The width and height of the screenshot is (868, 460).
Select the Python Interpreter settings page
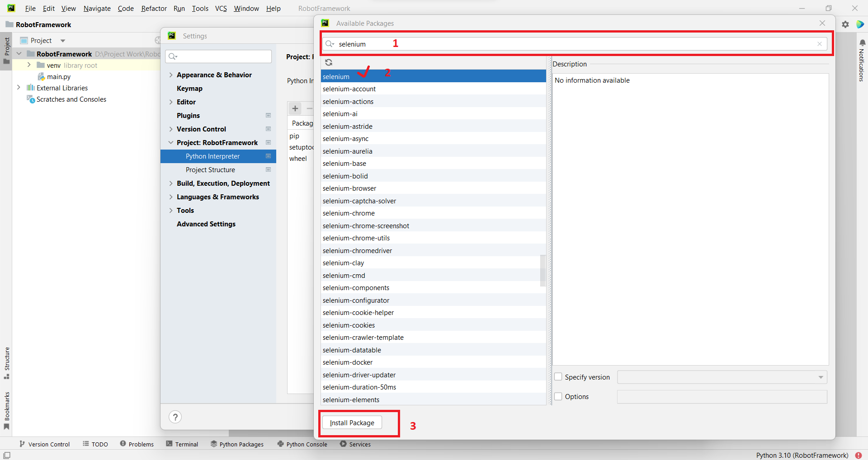[x=213, y=156]
